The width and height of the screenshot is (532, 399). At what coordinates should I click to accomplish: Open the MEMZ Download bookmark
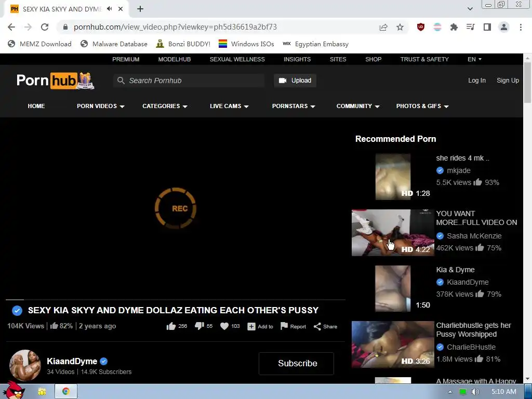click(39, 44)
